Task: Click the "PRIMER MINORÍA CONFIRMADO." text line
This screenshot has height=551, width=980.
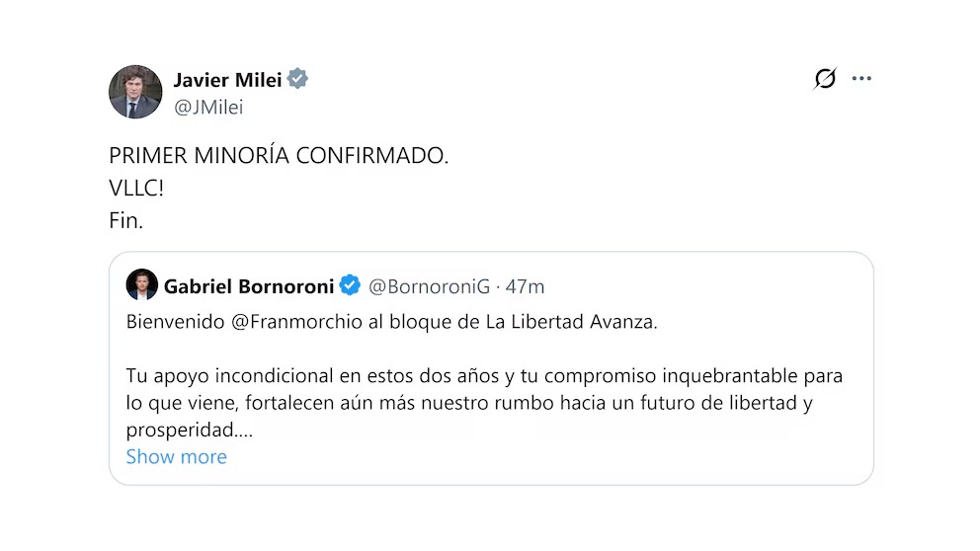Action: coord(279,156)
